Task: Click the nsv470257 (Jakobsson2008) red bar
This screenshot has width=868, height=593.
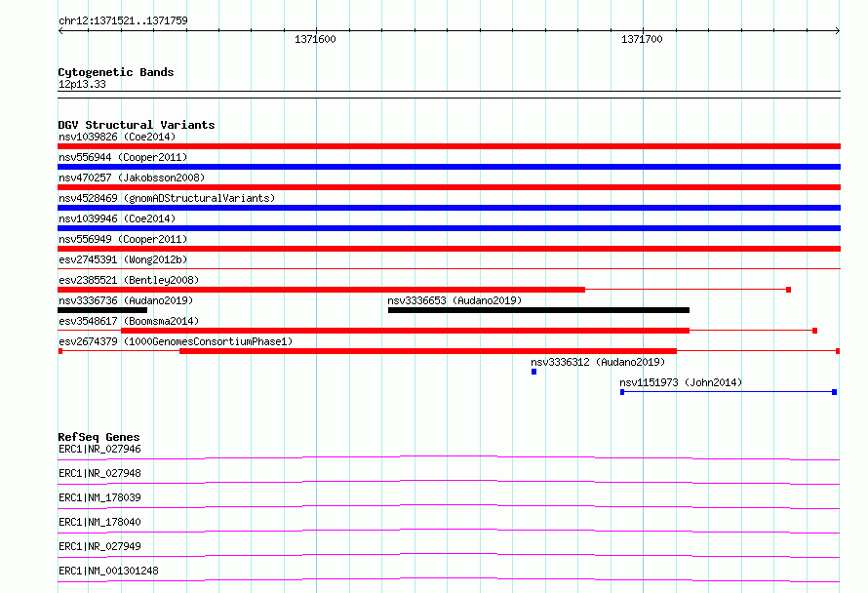Action: [x=449, y=187]
